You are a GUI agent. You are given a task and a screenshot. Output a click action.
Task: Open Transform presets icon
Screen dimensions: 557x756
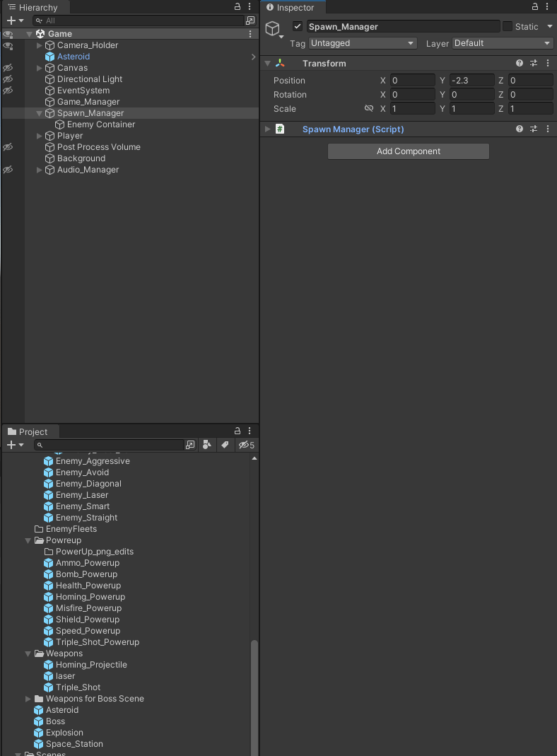click(534, 63)
